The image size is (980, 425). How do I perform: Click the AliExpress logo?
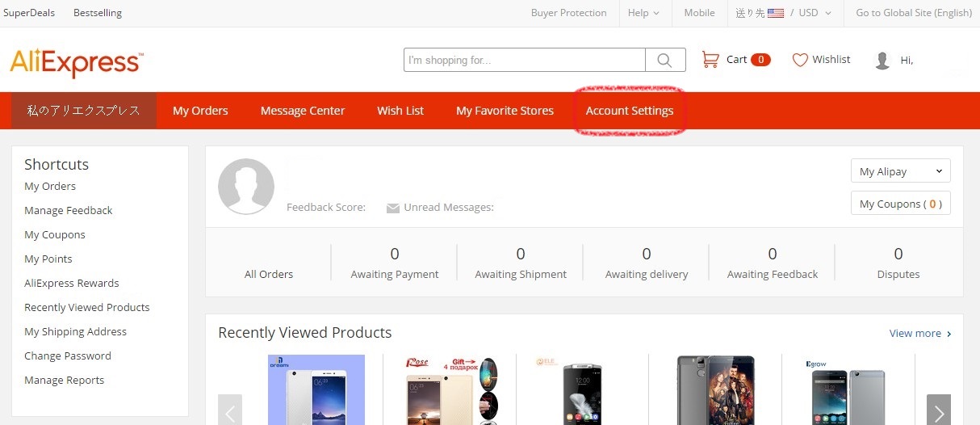(77, 63)
